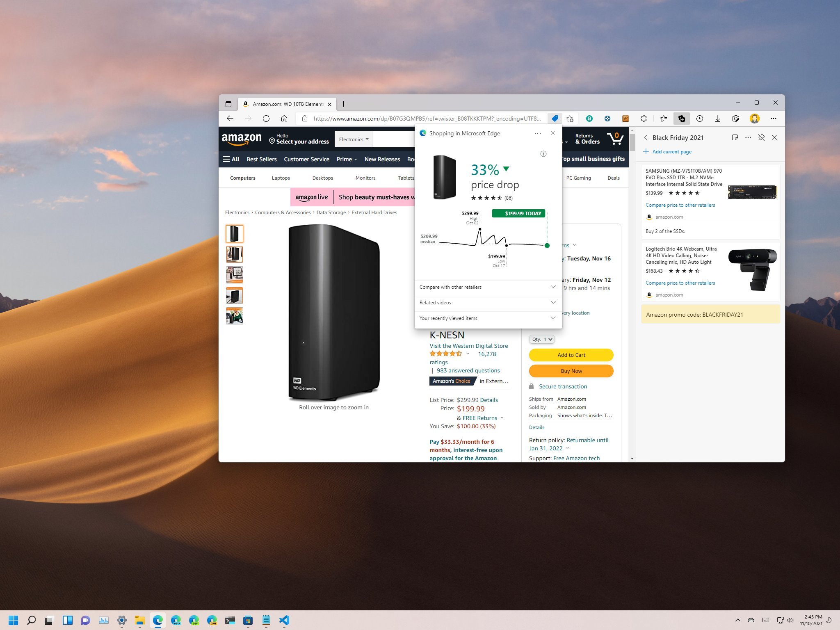Open the Edge history clock icon

[x=699, y=119]
